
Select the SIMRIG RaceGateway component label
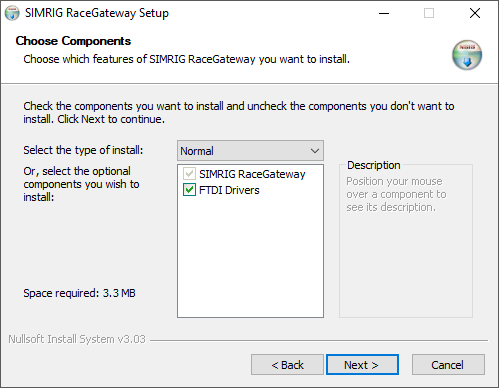coord(252,174)
